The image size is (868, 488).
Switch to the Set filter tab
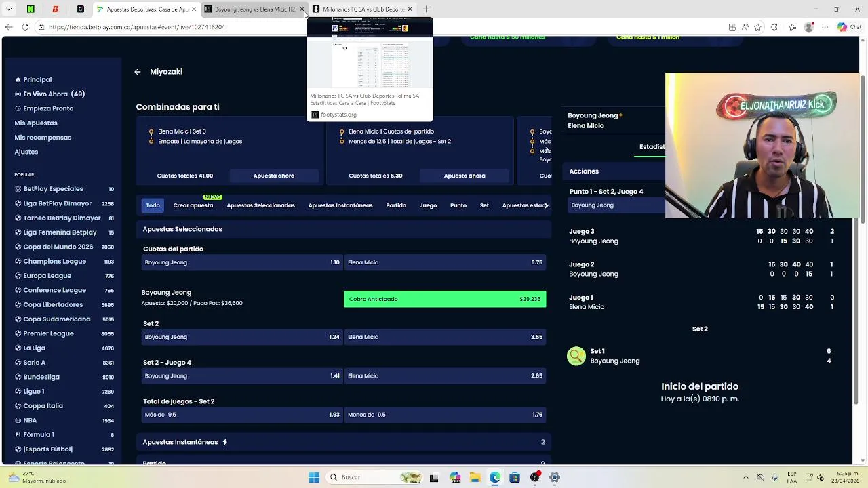[484, 205]
